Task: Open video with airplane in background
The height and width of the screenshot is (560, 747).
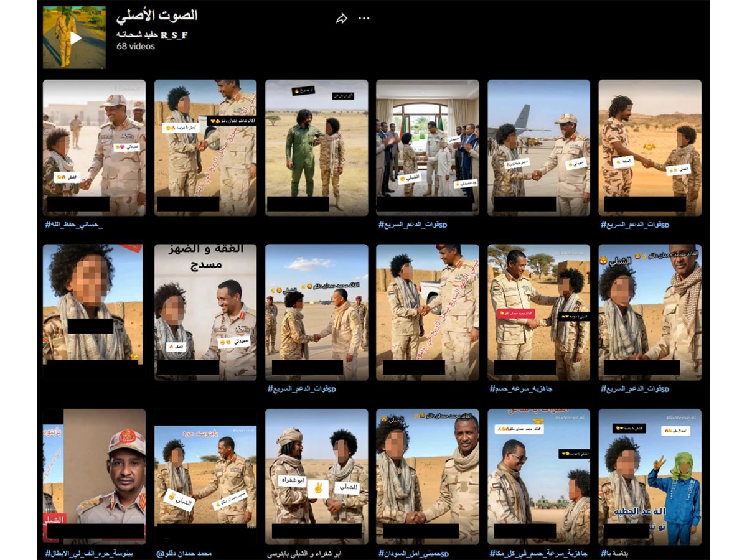Action: point(538,147)
